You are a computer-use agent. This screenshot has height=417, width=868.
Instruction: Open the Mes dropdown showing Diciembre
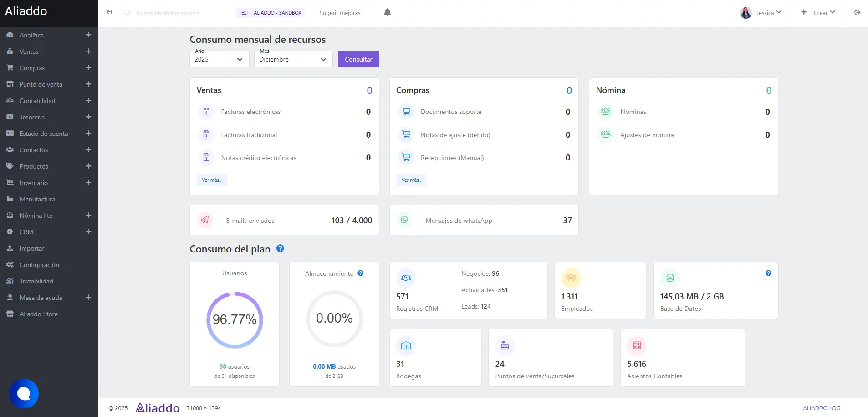293,59
